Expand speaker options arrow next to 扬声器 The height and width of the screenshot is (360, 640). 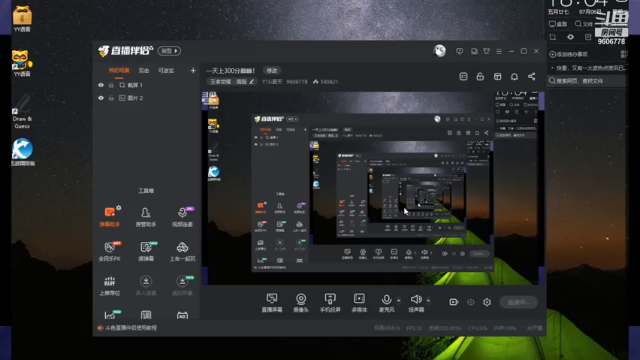tap(428, 301)
